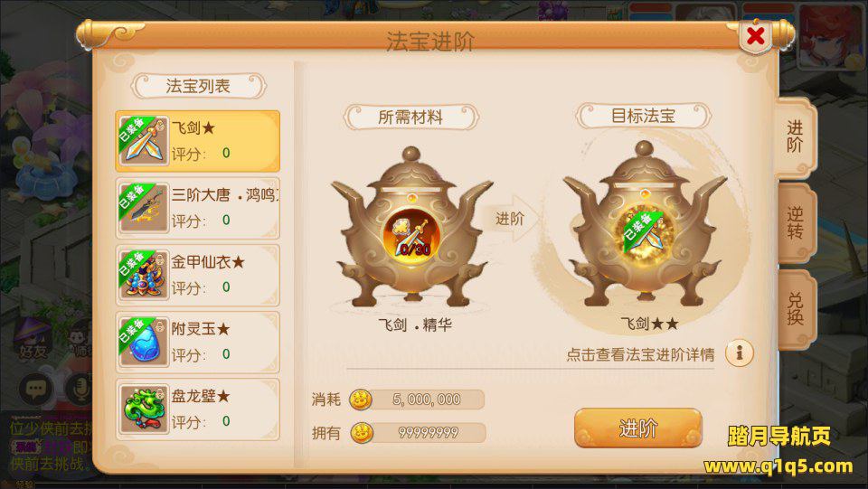
Task: Select the 金甲仙衣 armor icon
Action: click(x=143, y=275)
